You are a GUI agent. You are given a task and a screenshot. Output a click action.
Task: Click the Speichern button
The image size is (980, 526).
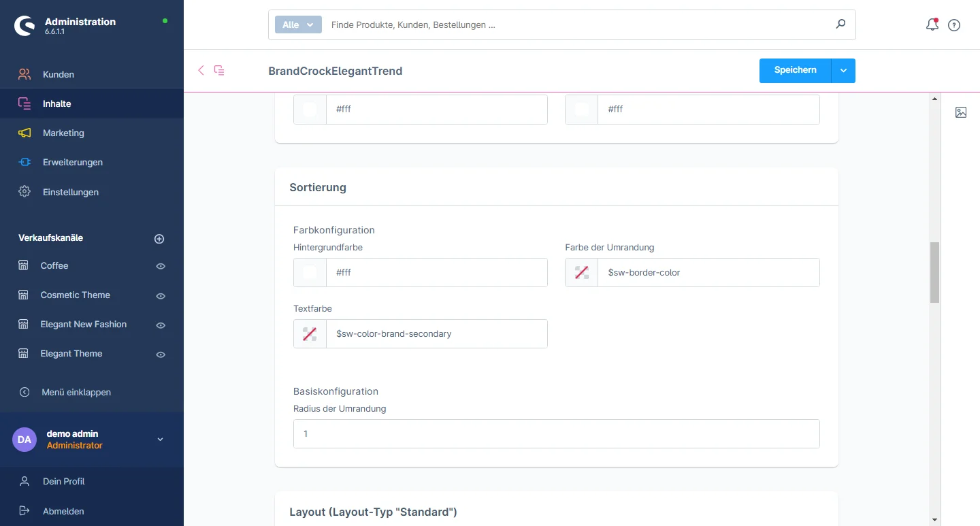795,71
